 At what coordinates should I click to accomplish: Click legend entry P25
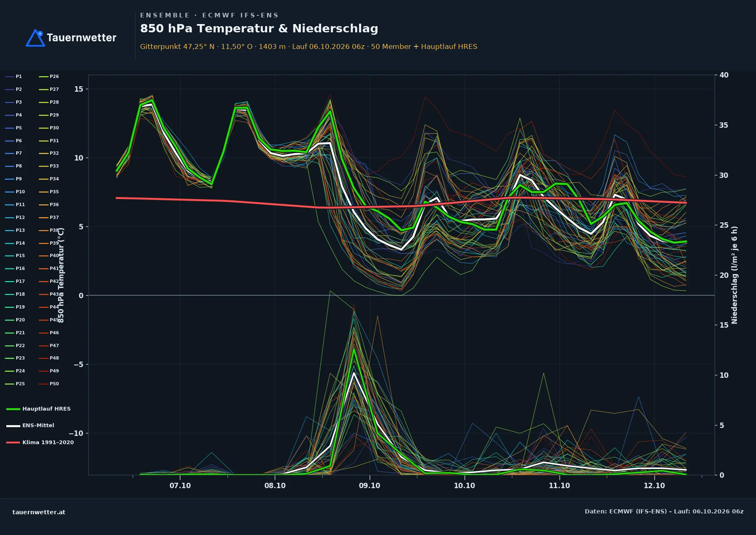click(x=15, y=384)
